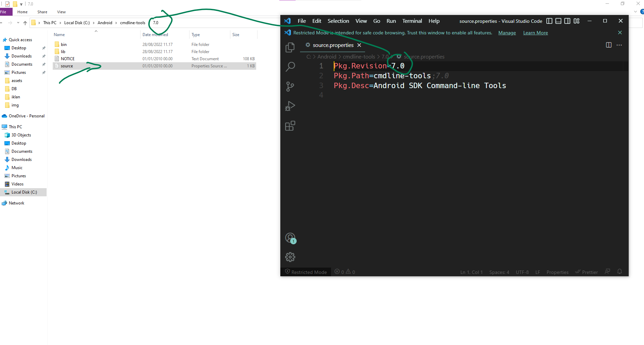The image size is (644, 345).
Task: Open the Extensions view
Action: [290, 126]
